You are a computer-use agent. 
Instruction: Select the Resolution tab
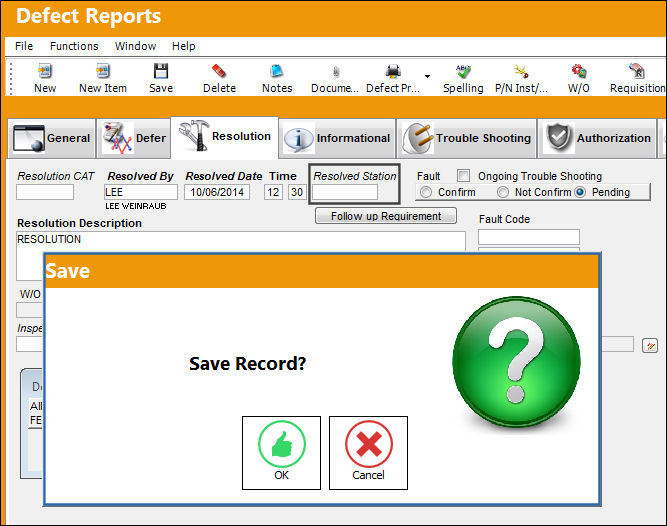point(225,136)
